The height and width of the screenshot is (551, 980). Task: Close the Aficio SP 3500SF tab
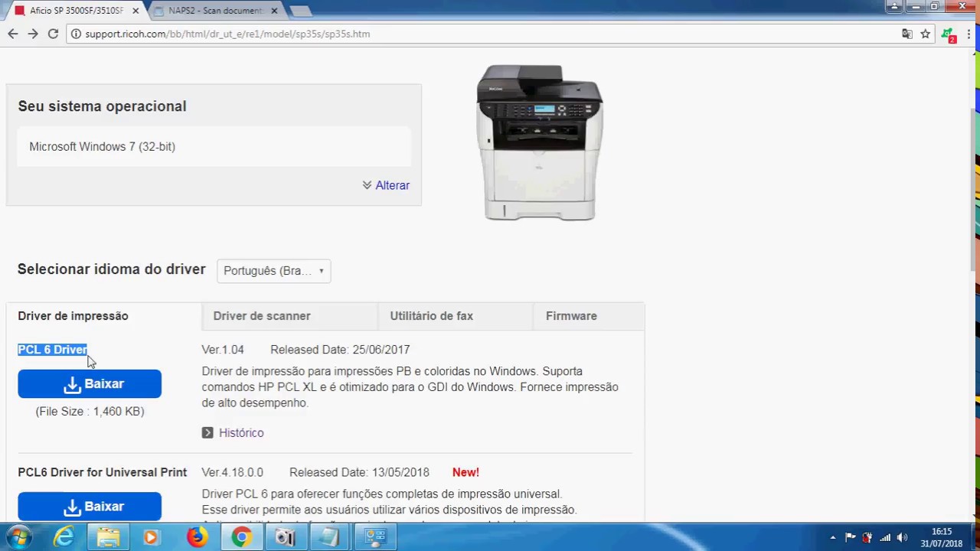pos(136,11)
